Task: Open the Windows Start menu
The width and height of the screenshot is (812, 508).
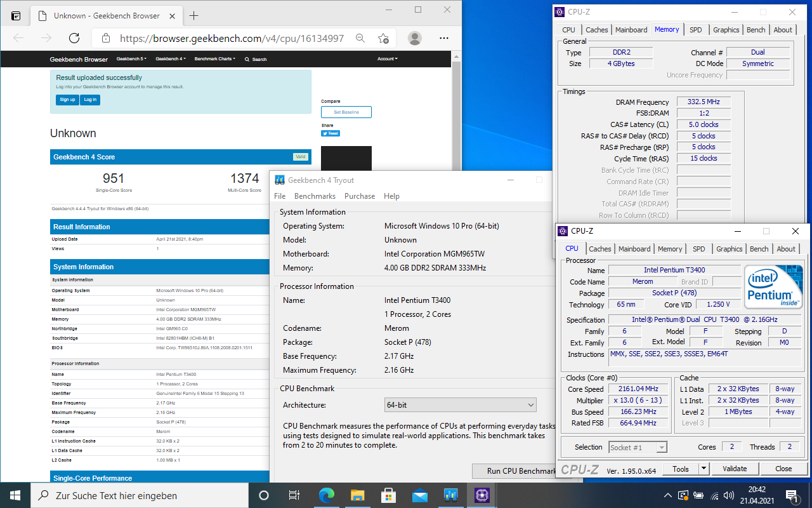Action: (x=15, y=495)
